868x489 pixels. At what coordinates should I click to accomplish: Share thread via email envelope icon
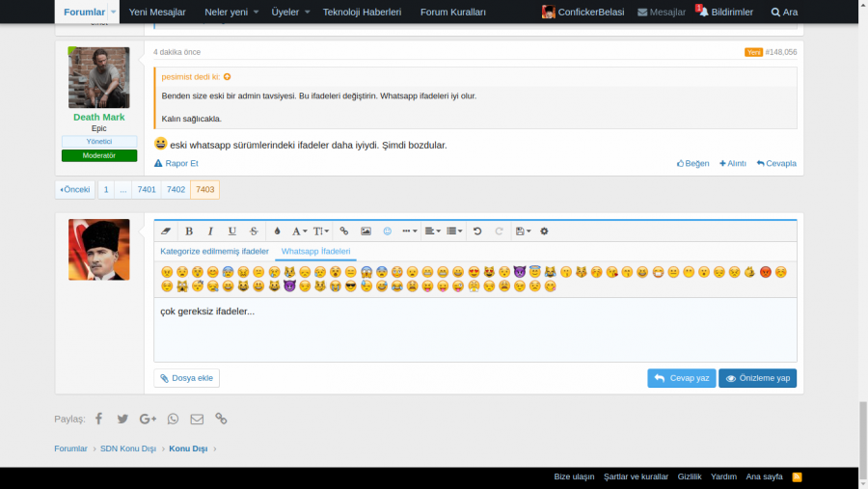[x=197, y=419]
